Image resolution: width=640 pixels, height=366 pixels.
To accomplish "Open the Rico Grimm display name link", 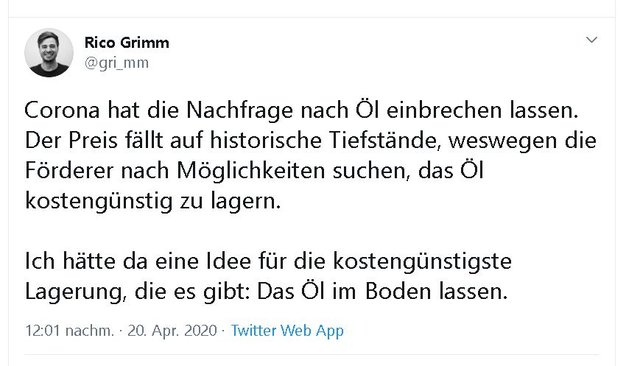I will [x=127, y=42].
